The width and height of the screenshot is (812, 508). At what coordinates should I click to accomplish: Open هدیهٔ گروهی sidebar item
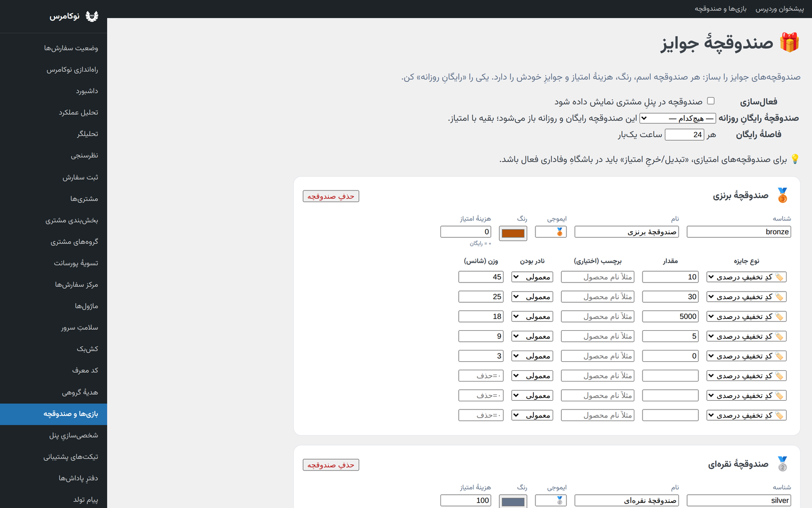pyautogui.click(x=53, y=392)
